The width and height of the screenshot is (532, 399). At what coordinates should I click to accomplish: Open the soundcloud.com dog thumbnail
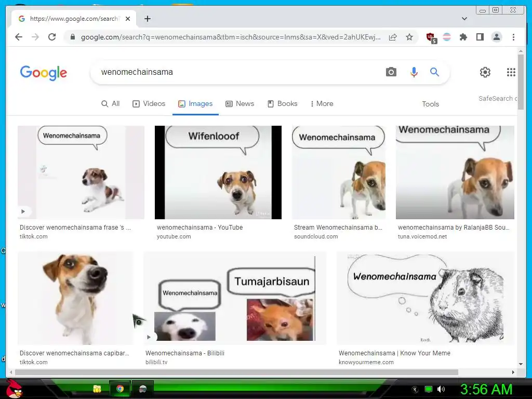pos(339,172)
